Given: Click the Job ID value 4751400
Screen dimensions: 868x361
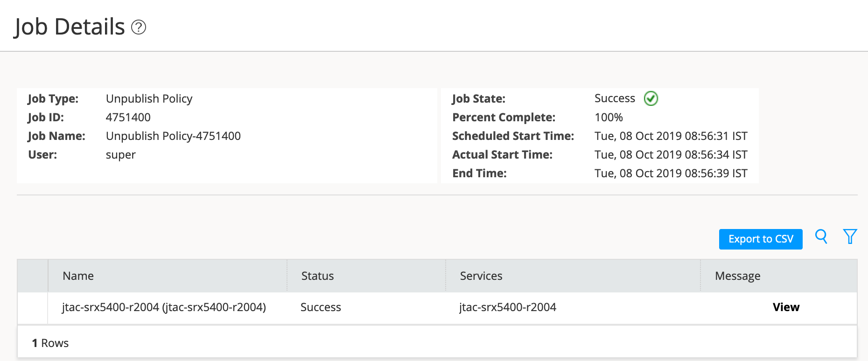Looking at the screenshot, I should click(128, 118).
